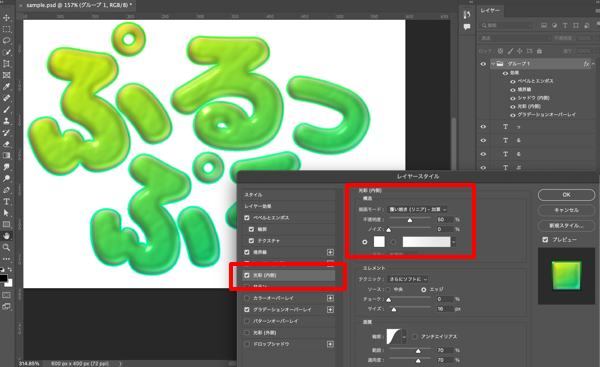Select the エッジ source radio button
Image resolution: width=600 pixels, height=367 pixels.
click(424, 290)
